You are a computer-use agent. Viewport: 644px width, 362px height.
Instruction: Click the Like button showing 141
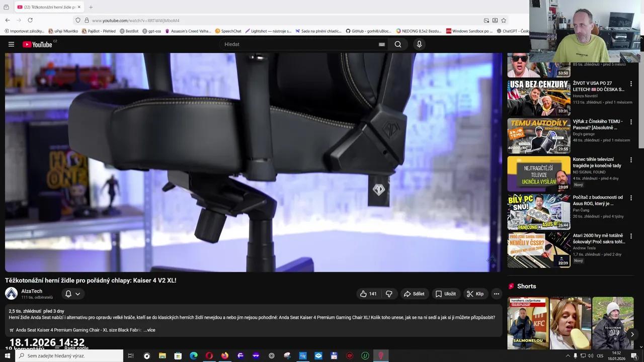coord(368,294)
